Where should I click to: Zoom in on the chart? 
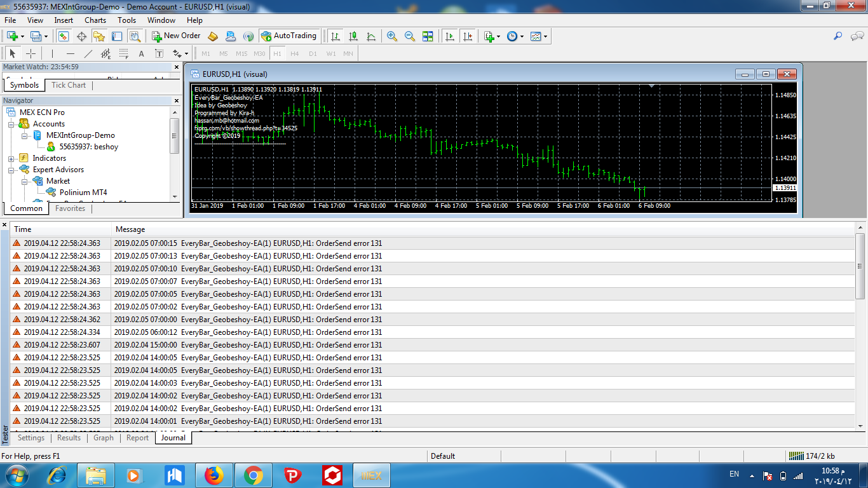tap(392, 36)
